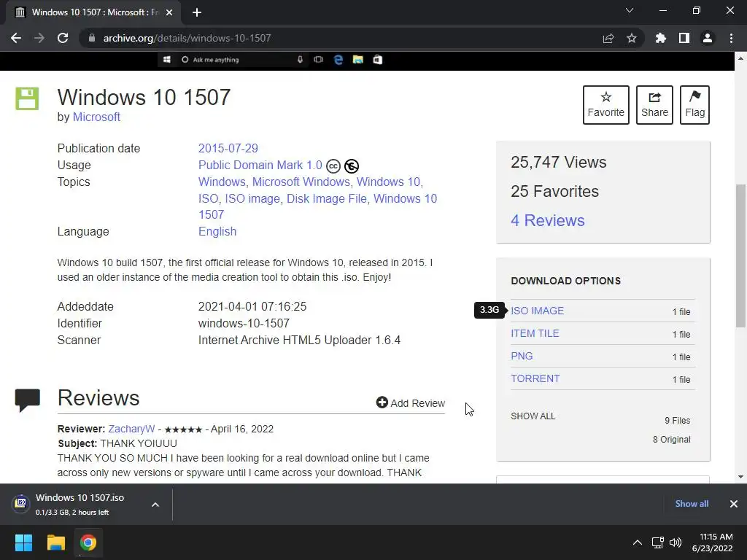Screen dimensions: 747x560
Task: Click the Chrome taskbar icon
Action: (x=88, y=542)
